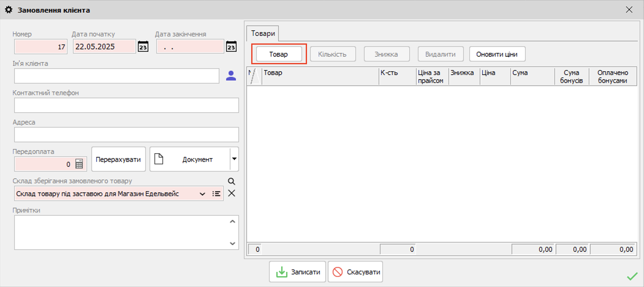This screenshot has height=287, width=644.
Task: Open calculator in Передоплата field
Action: point(79,164)
